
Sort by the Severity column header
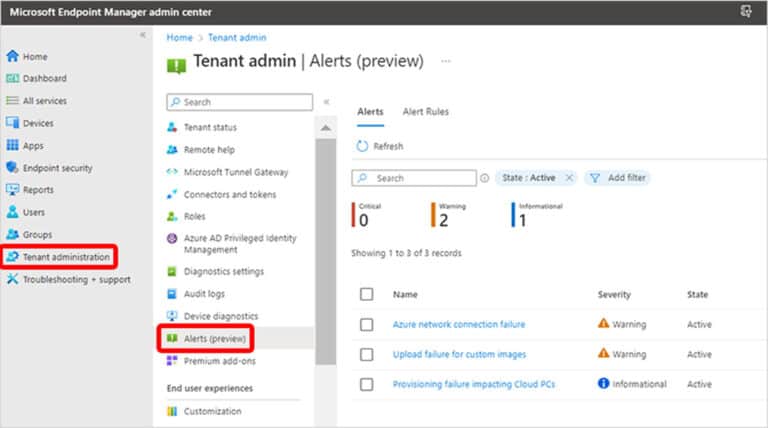(614, 294)
